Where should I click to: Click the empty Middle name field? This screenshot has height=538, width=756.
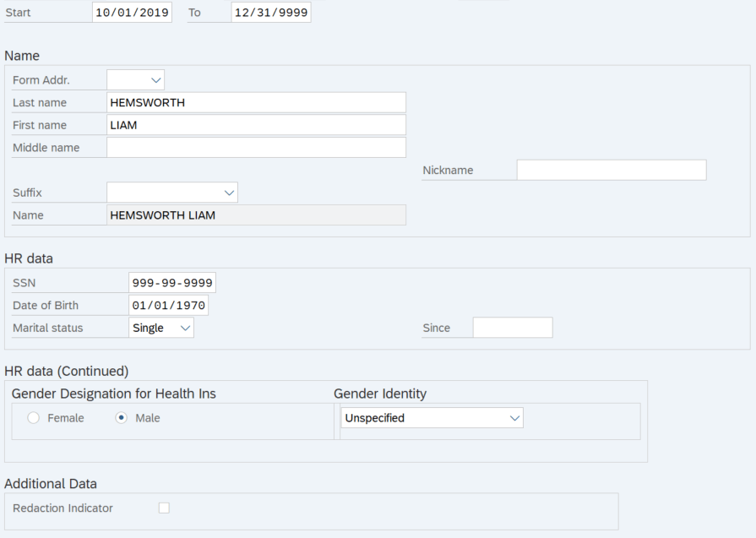coord(253,147)
